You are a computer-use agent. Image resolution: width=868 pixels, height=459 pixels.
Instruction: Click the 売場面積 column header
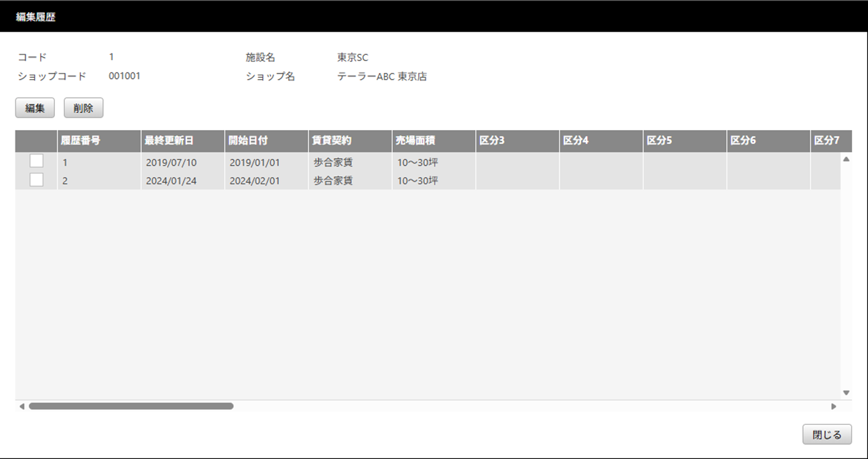pyautogui.click(x=434, y=141)
